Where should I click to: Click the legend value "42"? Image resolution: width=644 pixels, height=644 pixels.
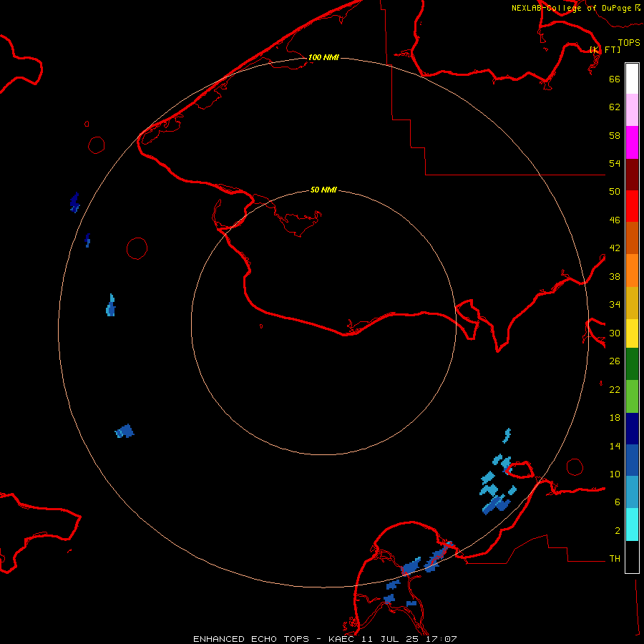tap(615, 248)
